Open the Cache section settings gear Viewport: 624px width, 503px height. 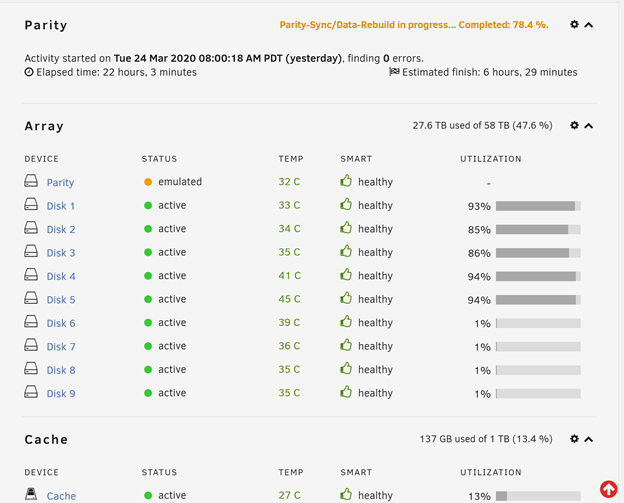click(574, 439)
